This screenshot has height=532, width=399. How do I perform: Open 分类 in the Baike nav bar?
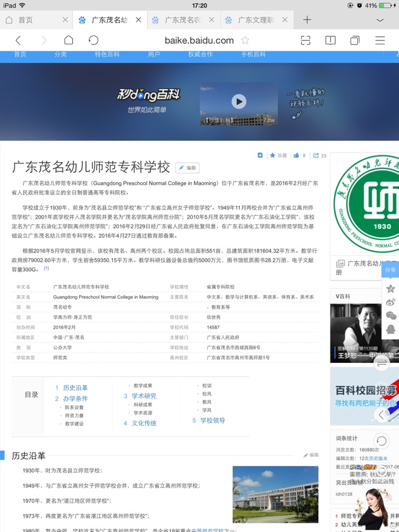pos(60,54)
